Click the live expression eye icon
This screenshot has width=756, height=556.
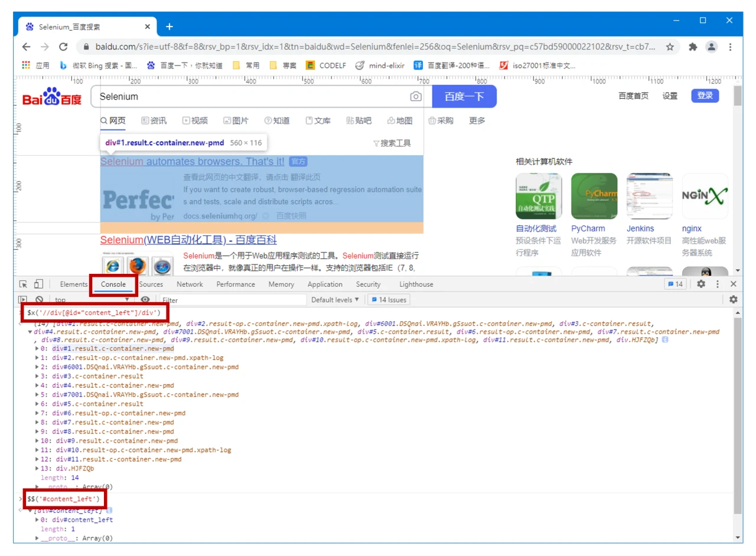(x=145, y=300)
